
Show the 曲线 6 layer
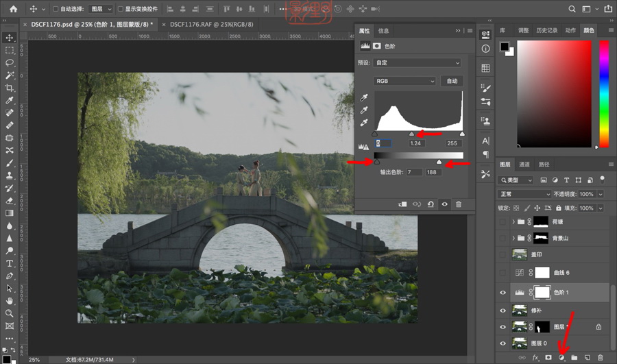pos(503,273)
